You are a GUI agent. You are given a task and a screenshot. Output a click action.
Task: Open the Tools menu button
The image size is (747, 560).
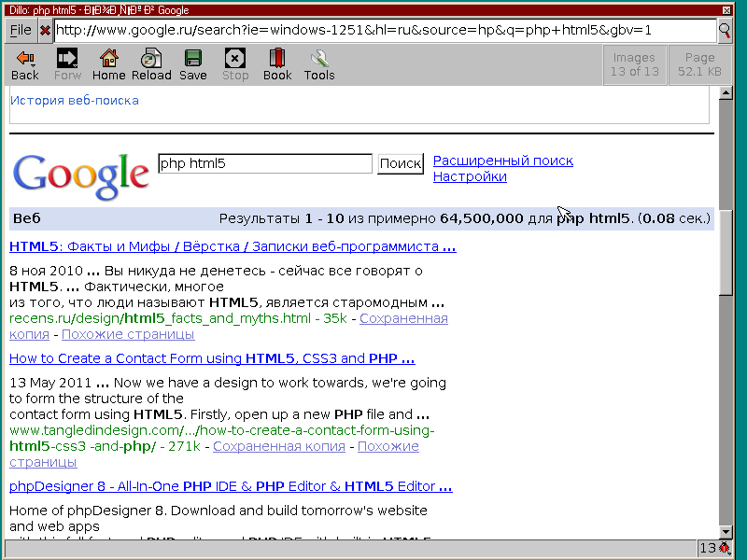[319, 64]
